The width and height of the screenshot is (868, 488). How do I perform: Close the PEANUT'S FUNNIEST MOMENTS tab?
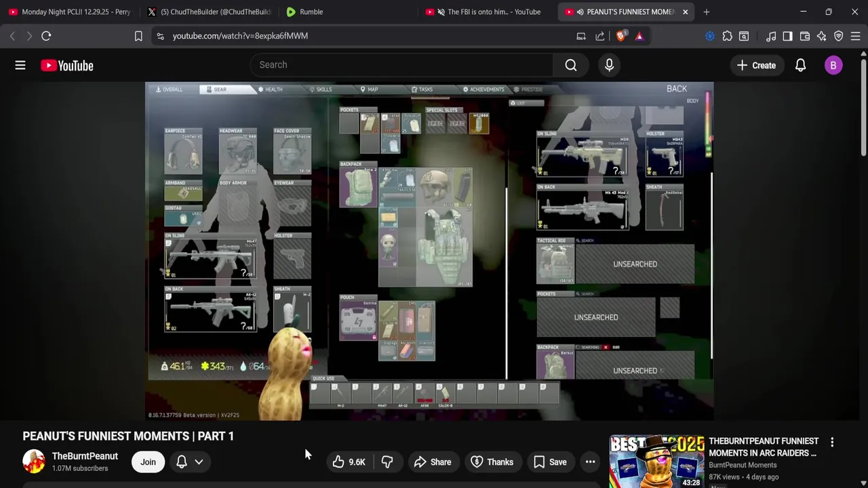click(685, 12)
